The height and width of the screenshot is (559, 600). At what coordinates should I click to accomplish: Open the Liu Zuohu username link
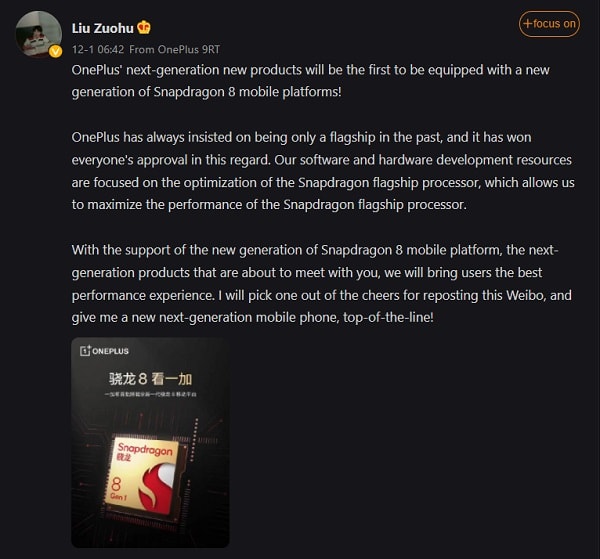(103, 27)
